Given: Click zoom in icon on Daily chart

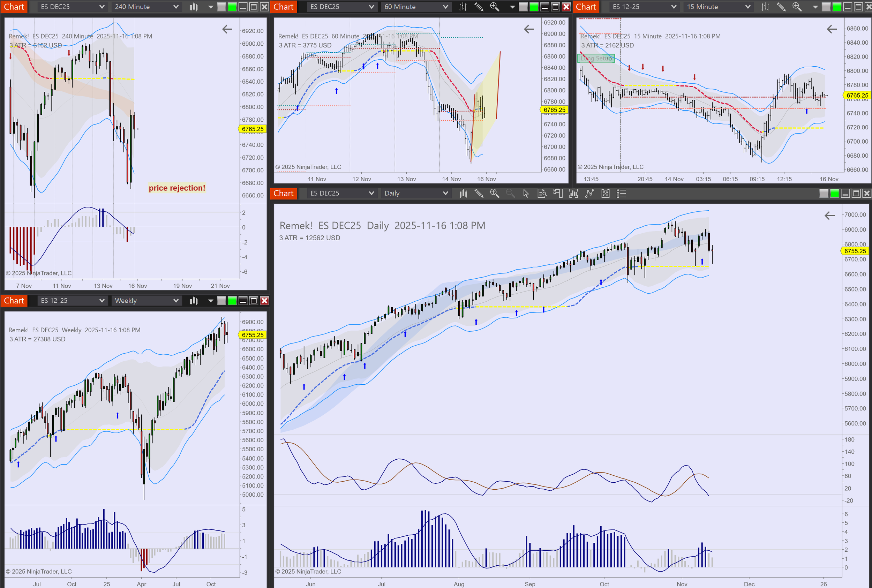Looking at the screenshot, I should click(x=494, y=194).
